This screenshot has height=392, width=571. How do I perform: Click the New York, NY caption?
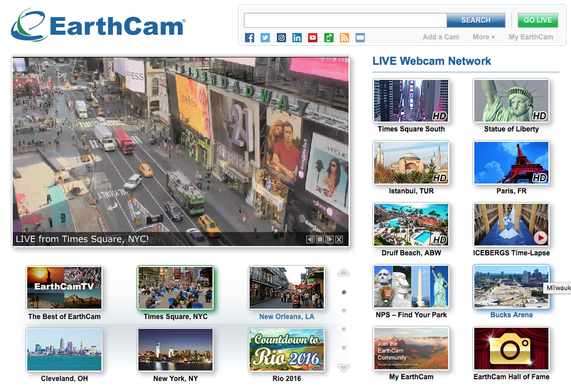click(175, 379)
